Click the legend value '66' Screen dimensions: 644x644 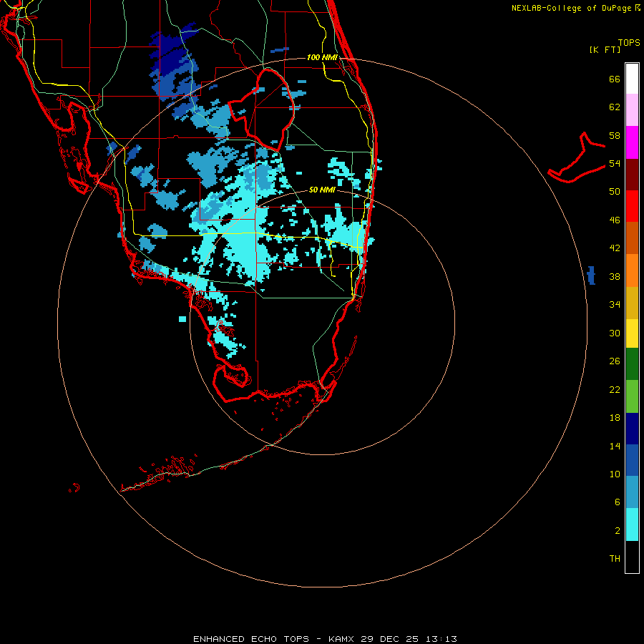(615, 79)
